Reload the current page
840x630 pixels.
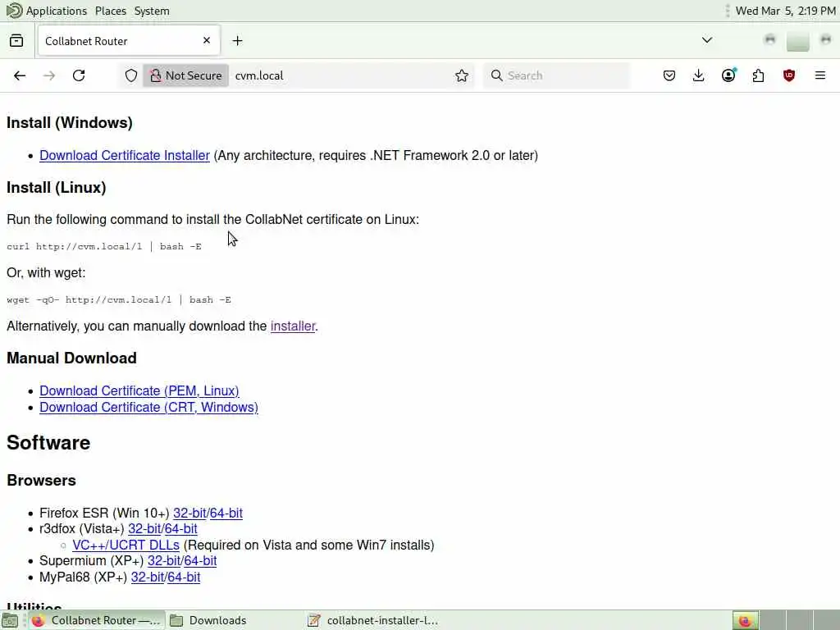point(79,75)
